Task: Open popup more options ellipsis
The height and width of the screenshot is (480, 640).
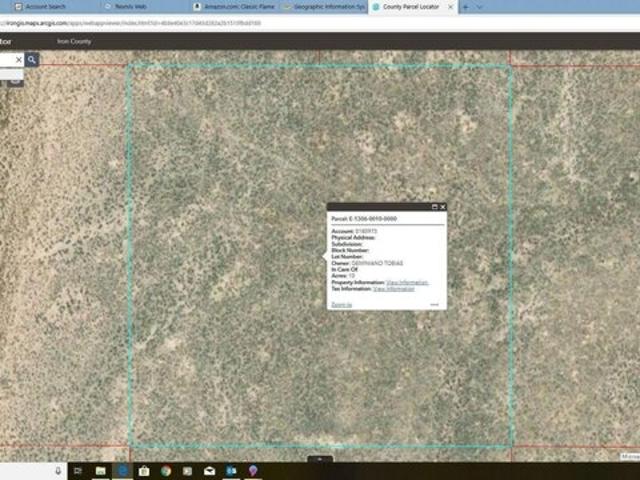Action: 434,304
